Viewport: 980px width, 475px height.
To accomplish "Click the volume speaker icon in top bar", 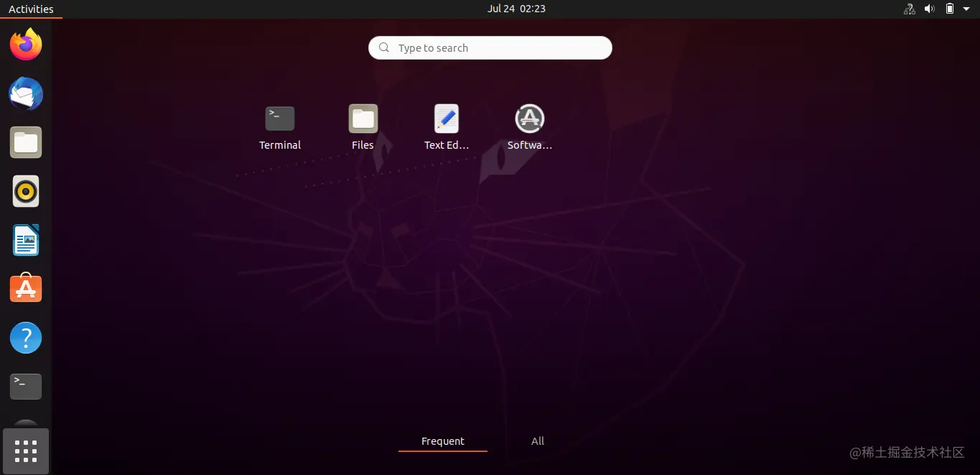I will tap(930, 9).
